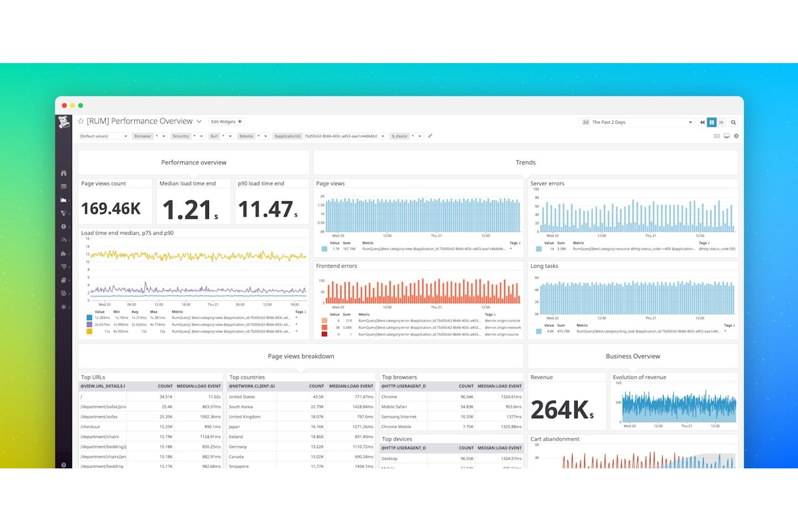Open the Help menu at the sidebar bottom

point(64,464)
